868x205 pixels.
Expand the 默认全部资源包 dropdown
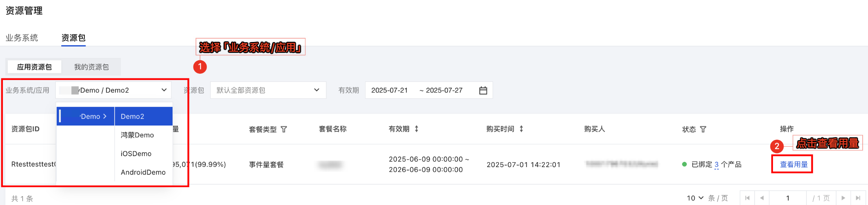coord(268,90)
